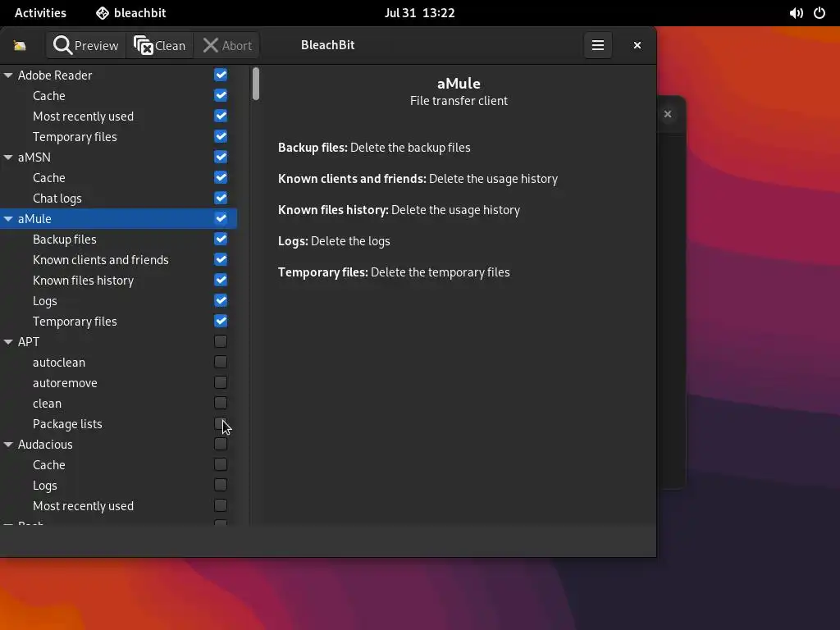Screen dimensions: 840x630
Task: Select the Package lists row
Action: [x=118, y=424]
